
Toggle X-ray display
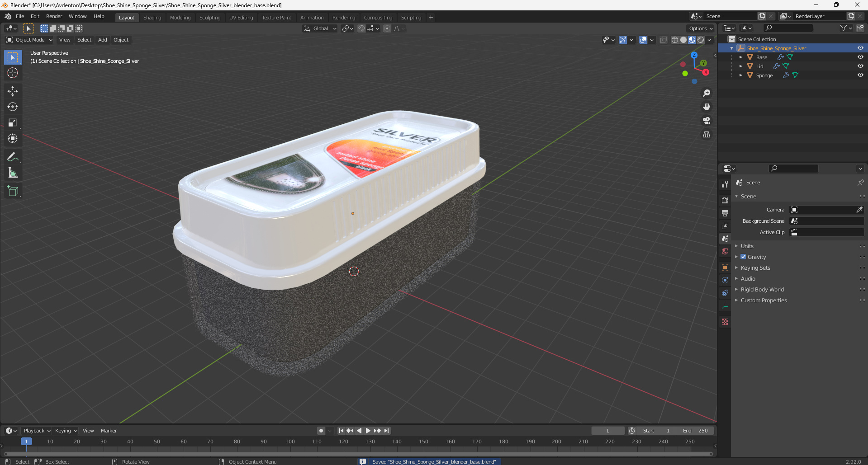click(663, 40)
